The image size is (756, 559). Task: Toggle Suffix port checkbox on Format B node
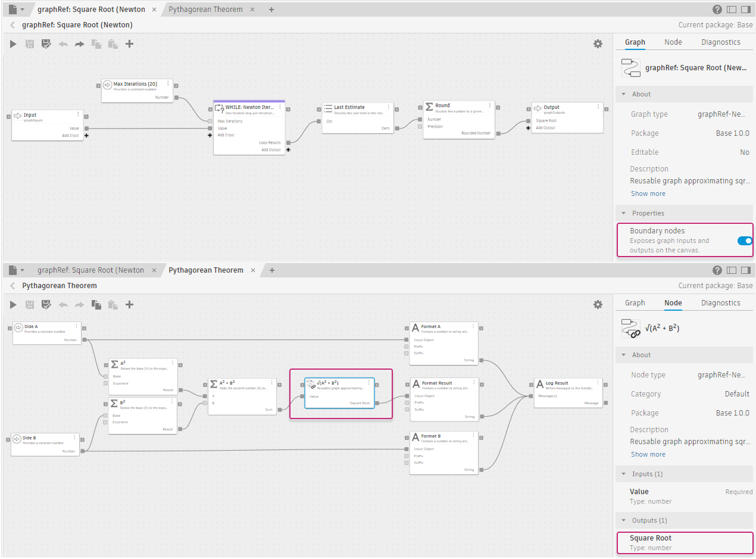tap(407, 463)
